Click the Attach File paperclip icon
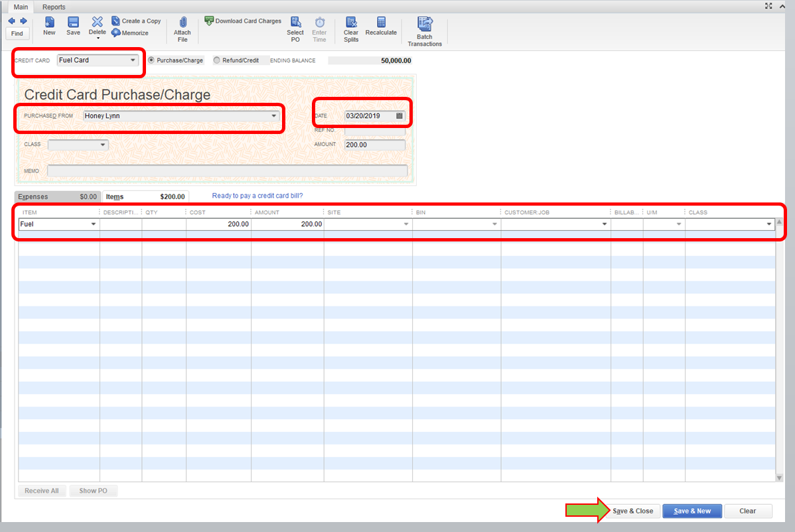The width and height of the screenshot is (795, 532). (182, 23)
